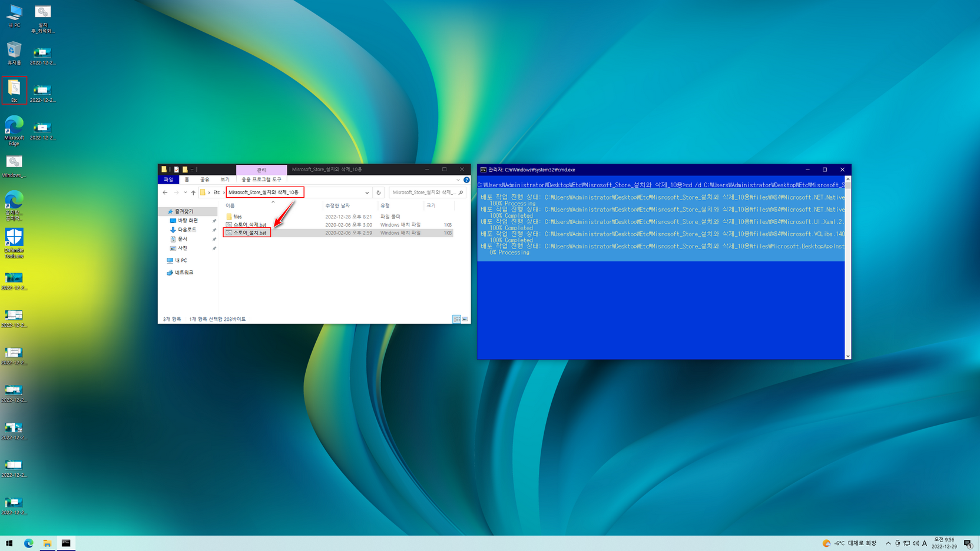Screen dimensions: 980x551
Task: Open the address bar history dropdown
Action: point(367,192)
